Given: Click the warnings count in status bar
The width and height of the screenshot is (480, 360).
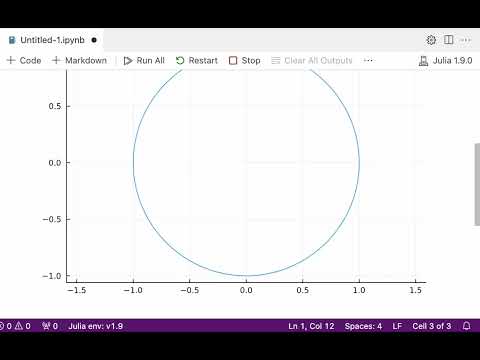Looking at the screenshot, I should pos(23,326).
